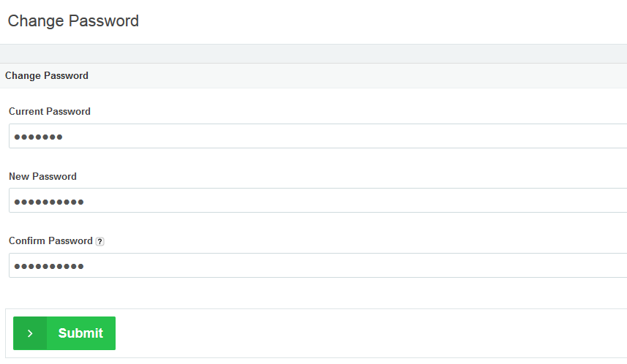The image size is (627, 364).
Task: Click the large Change Password page heading
Action: coord(73,21)
